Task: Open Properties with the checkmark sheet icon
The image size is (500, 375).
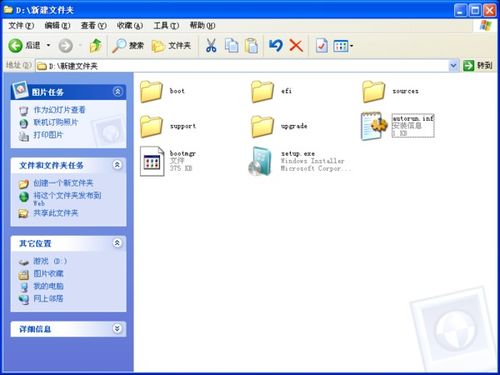Action: [322, 46]
